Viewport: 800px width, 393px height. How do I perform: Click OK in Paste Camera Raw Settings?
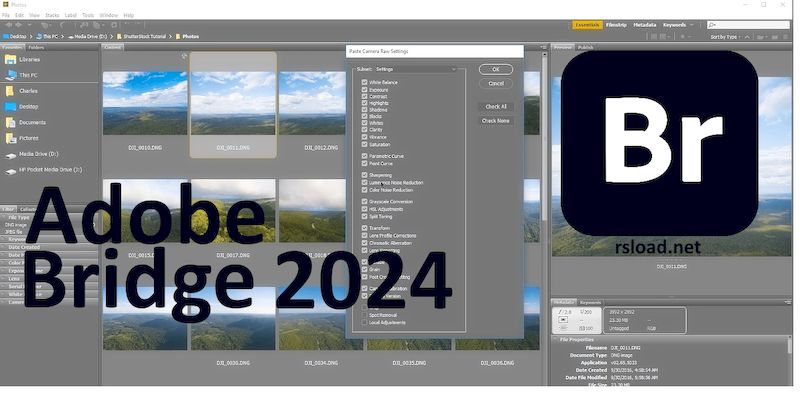point(495,69)
